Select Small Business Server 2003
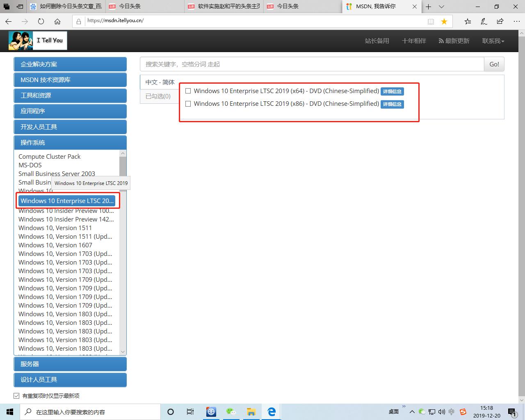Image resolution: width=525 pixels, height=420 pixels. [57, 173]
